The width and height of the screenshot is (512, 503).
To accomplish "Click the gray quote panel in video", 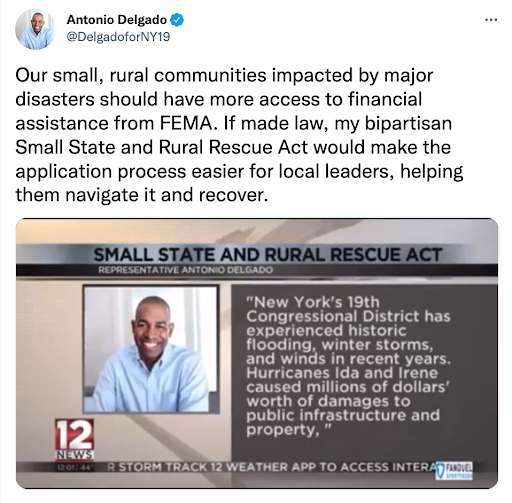I will (364, 372).
